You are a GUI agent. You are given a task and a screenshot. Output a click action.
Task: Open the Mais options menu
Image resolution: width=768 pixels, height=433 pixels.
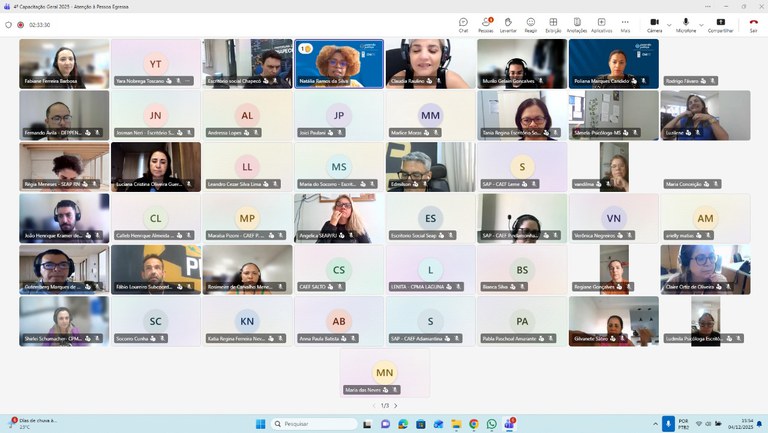(x=625, y=25)
